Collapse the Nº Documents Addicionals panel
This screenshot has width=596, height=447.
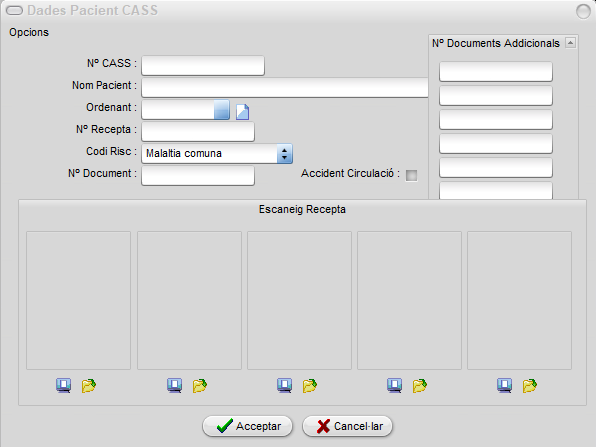(x=570, y=43)
